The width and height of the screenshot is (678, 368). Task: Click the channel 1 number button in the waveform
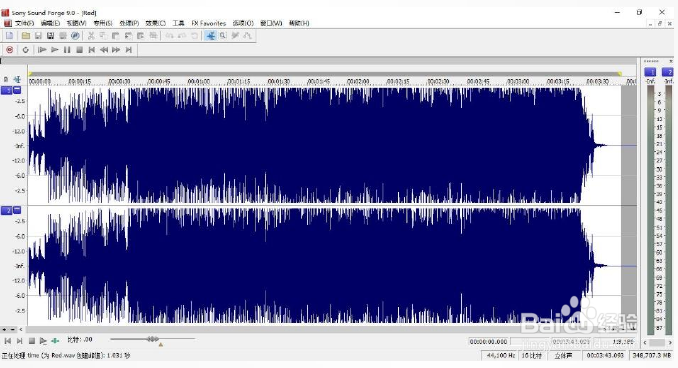[6, 90]
